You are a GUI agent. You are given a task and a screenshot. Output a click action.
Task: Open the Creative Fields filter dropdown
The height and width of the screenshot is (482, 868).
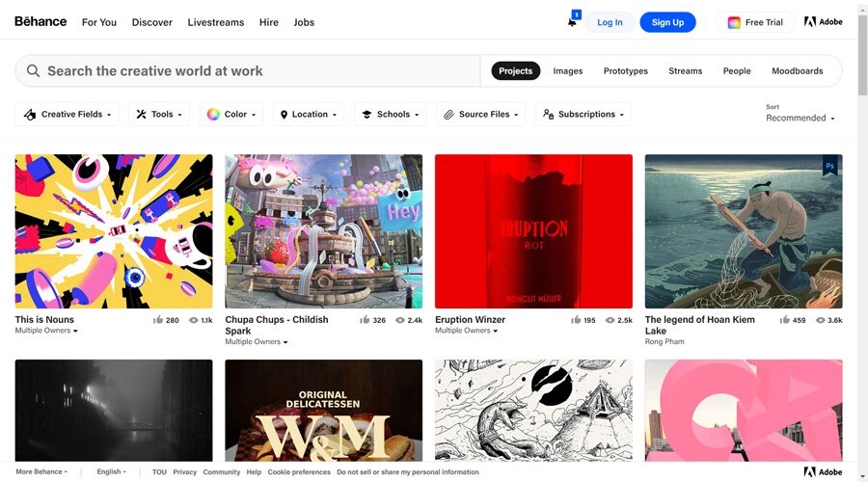point(67,114)
